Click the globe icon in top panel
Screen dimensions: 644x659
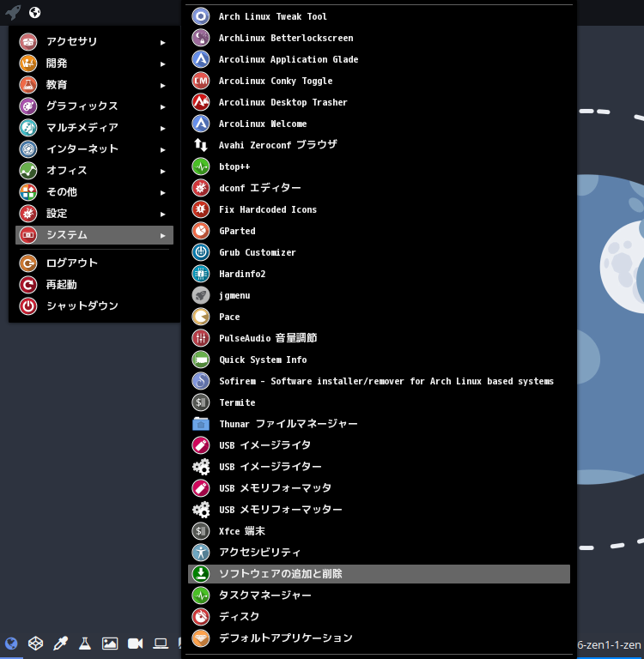pos(35,13)
